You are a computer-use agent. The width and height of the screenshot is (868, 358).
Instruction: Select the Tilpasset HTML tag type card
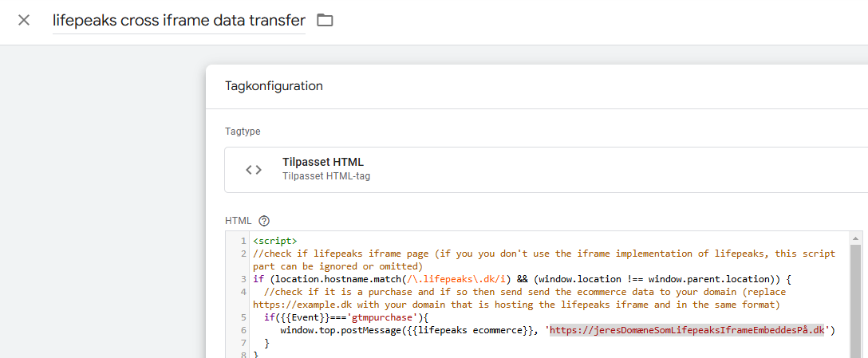point(542,169)
